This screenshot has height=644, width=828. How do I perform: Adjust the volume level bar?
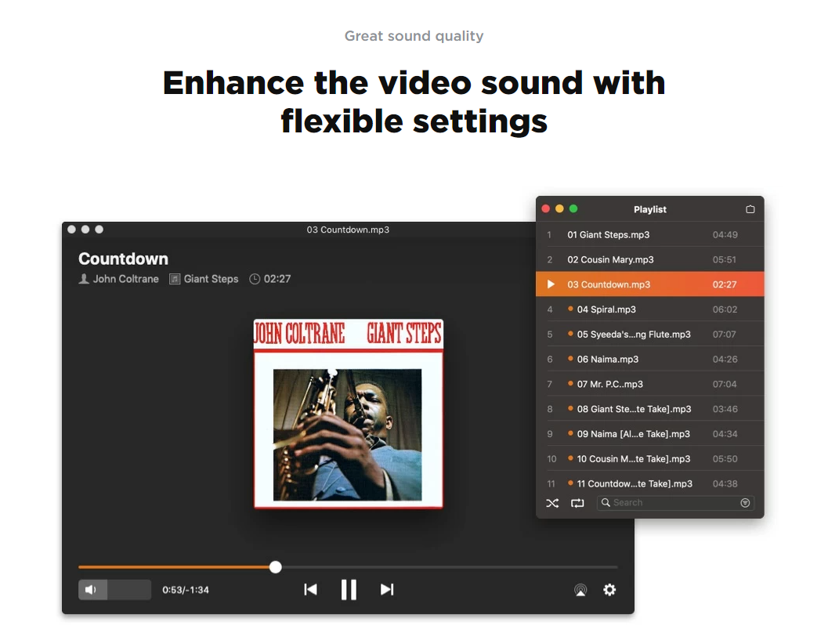coord(128,590)
